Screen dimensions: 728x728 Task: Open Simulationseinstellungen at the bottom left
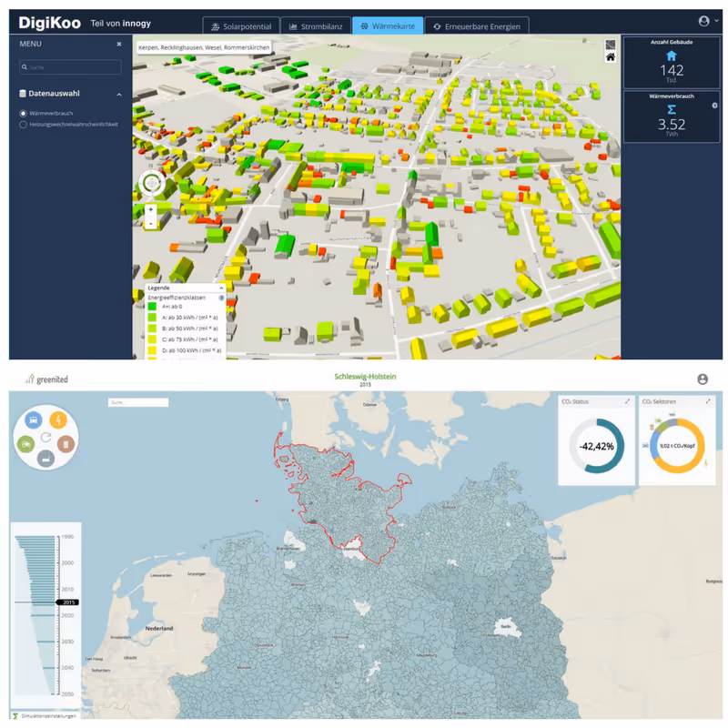coord(49,716)
